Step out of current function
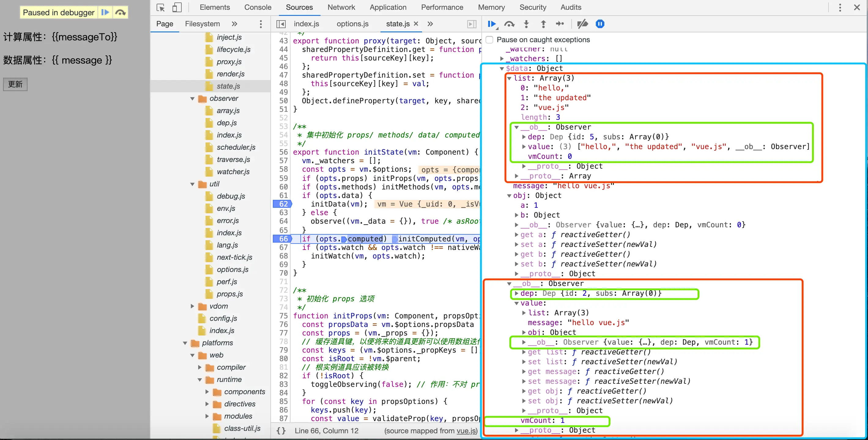This screenshot has width=868, height=440. tap(543, 24)
